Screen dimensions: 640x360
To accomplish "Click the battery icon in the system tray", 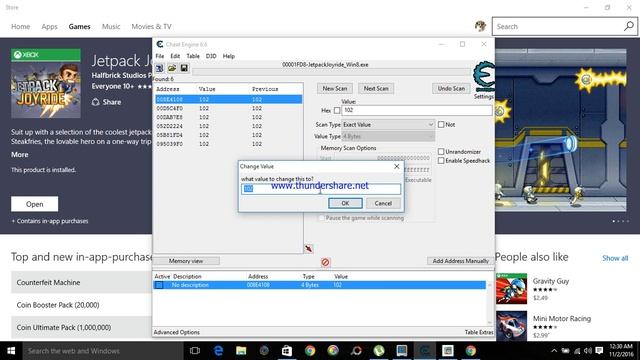I will tap(566, 351).
